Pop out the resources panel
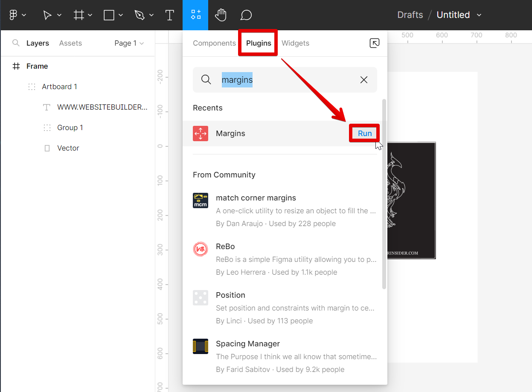Screen dimensions: 532x392 point(374,43)
